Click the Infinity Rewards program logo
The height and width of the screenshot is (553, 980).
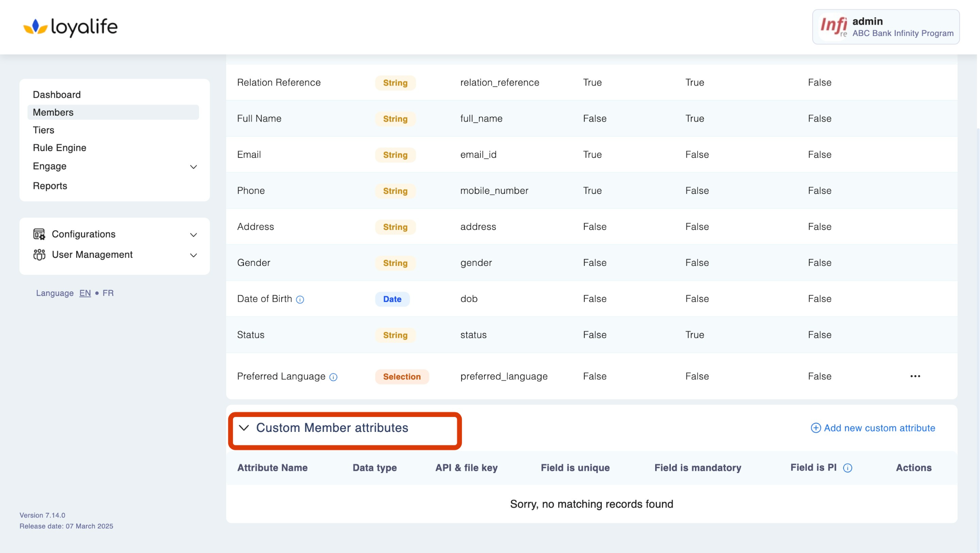(833, 27)
